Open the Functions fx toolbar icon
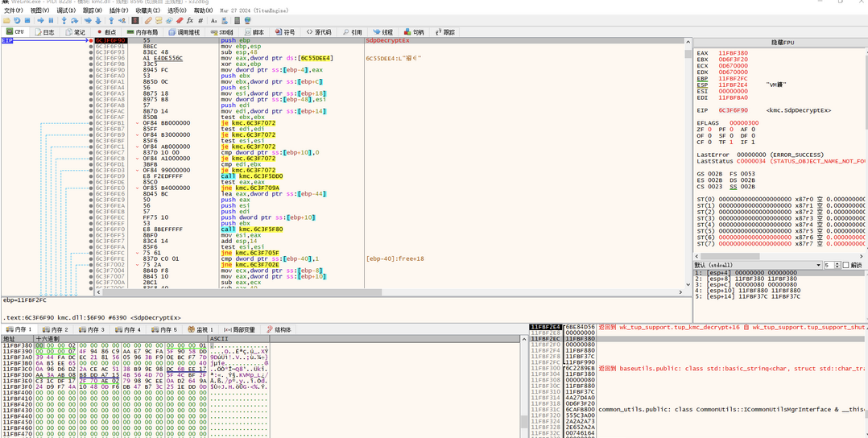868x438 pixels. click(190, 20)
